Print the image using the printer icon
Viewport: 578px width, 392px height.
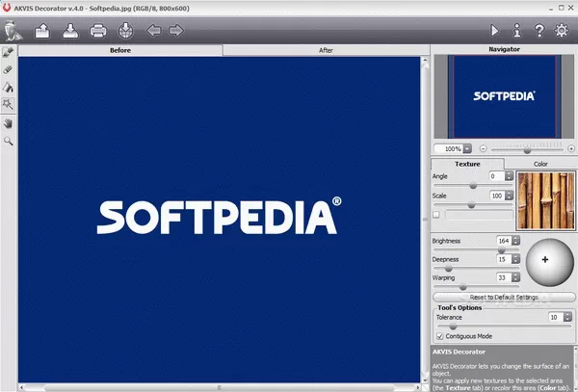click(x=98, y=30)
